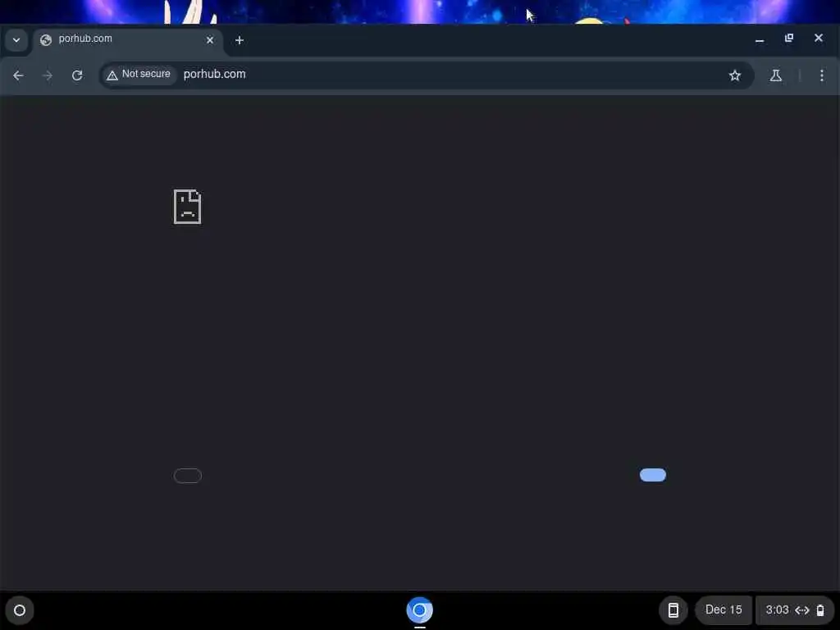Open Chrome Labs flask icon
840x630 pixels.
(776, 75)
